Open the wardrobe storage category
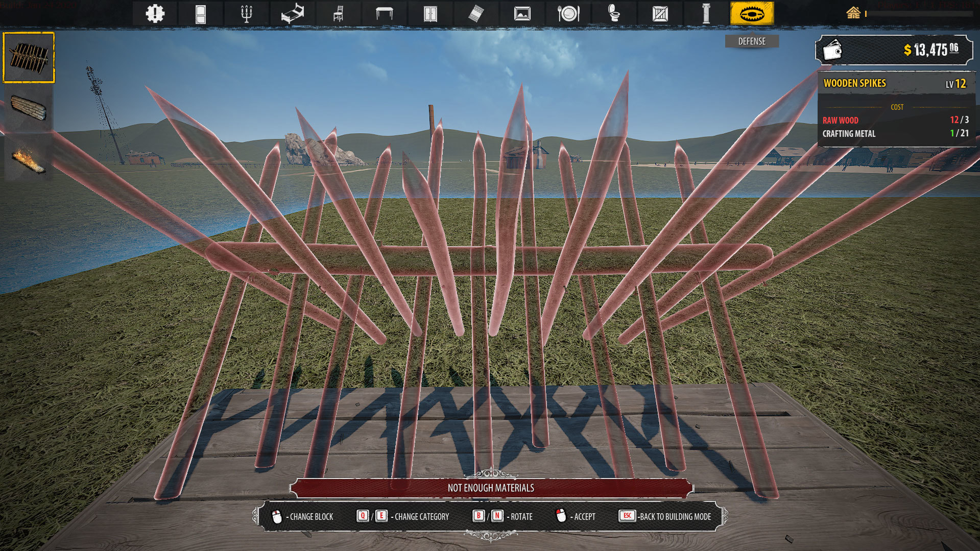This screenshot has width=980, height=551. [431, 13]
